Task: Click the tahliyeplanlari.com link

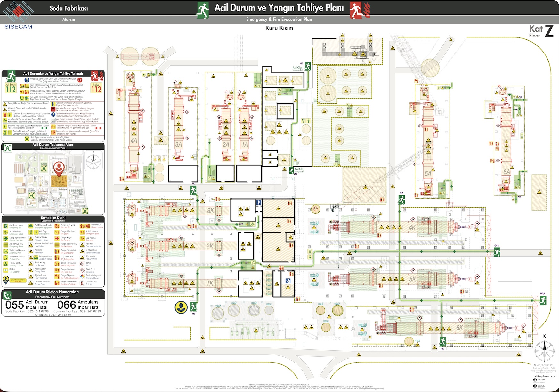Action: click(545, 376)
